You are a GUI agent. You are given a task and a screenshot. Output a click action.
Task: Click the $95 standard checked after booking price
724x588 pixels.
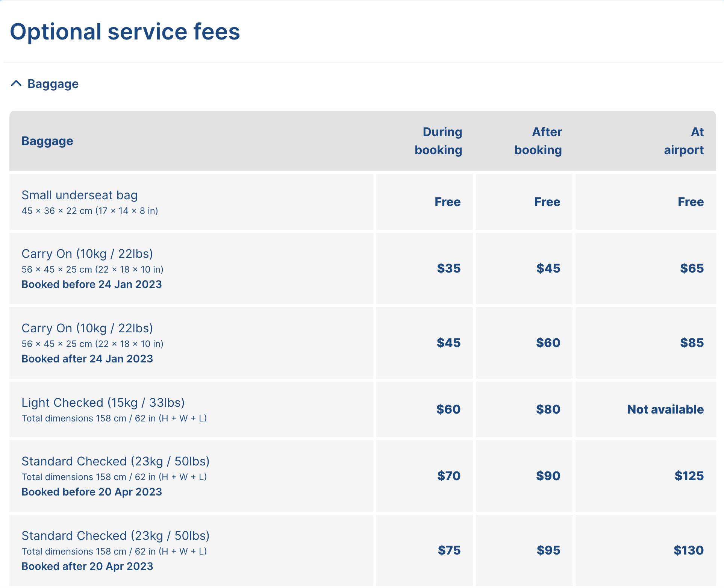pos(548,550)
